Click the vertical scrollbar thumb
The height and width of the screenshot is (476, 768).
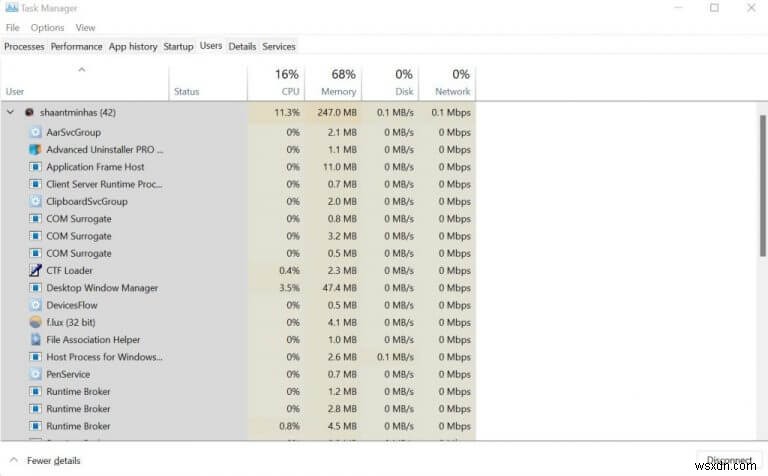pos(763,186)
